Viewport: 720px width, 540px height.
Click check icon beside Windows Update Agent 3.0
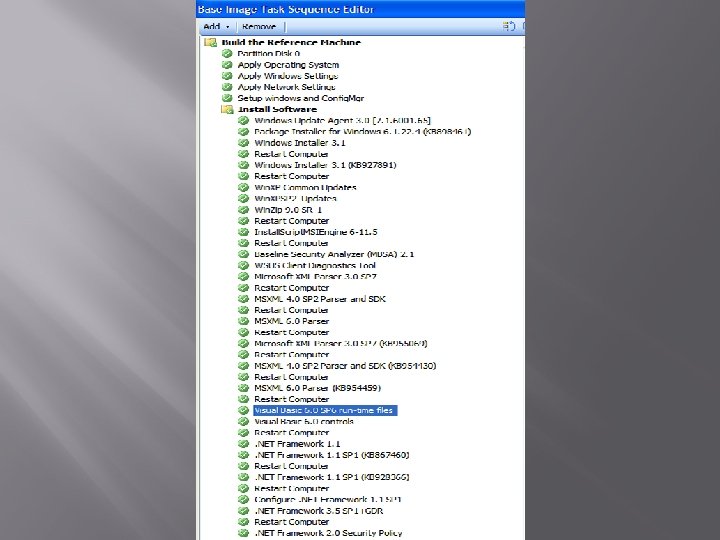point(243,120)
